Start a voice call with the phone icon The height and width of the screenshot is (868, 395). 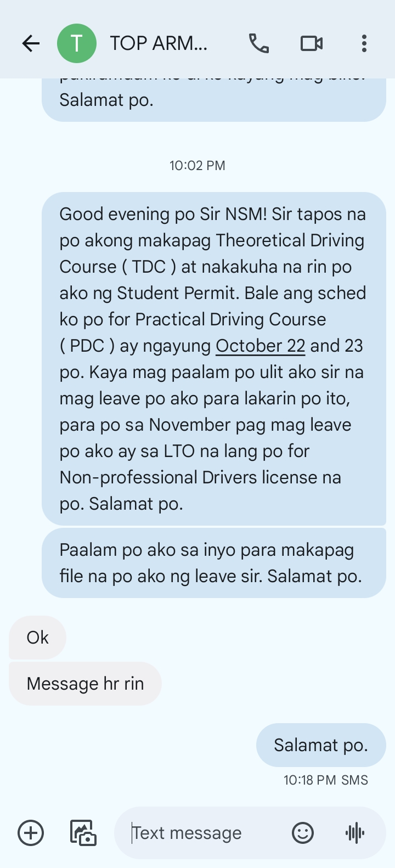tap(259, 43)
